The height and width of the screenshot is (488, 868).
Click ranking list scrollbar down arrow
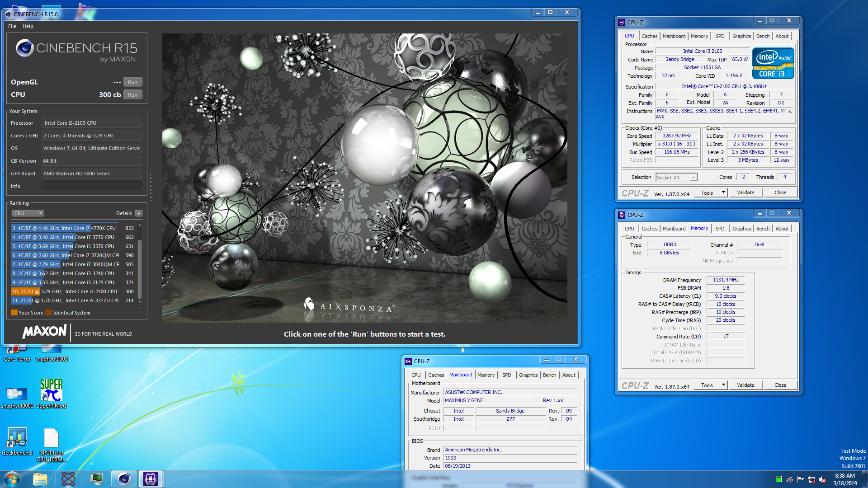[140, 301]
